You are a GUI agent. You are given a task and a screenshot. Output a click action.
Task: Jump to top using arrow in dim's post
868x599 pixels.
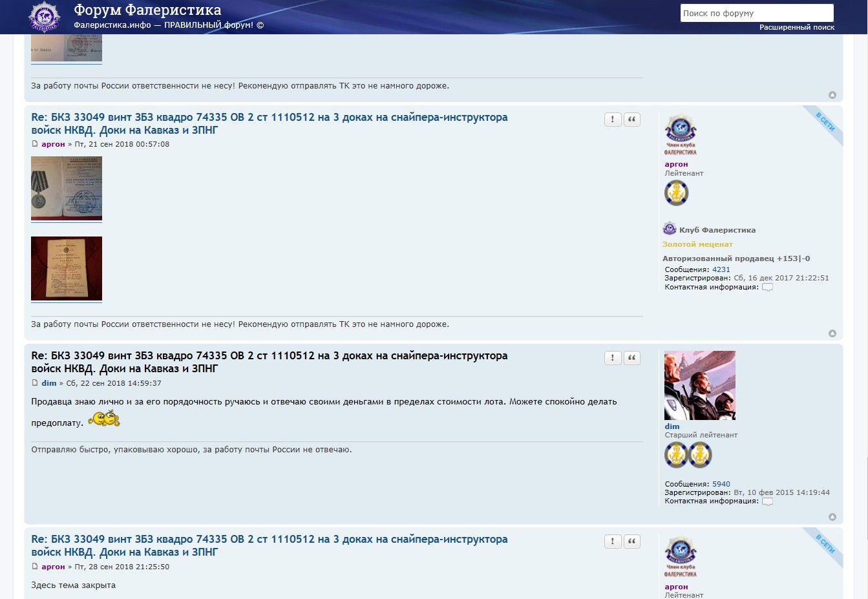(x=832, y=517)
